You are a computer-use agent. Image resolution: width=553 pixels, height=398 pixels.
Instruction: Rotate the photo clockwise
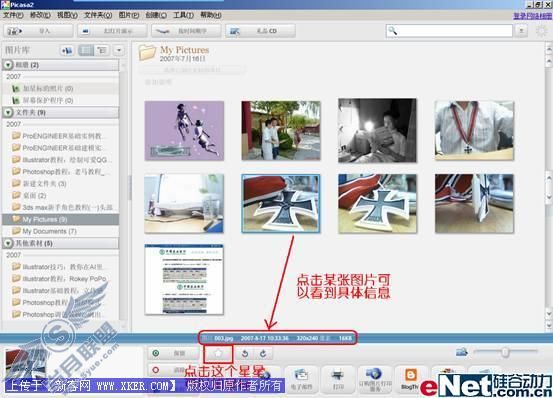[263, 353]
